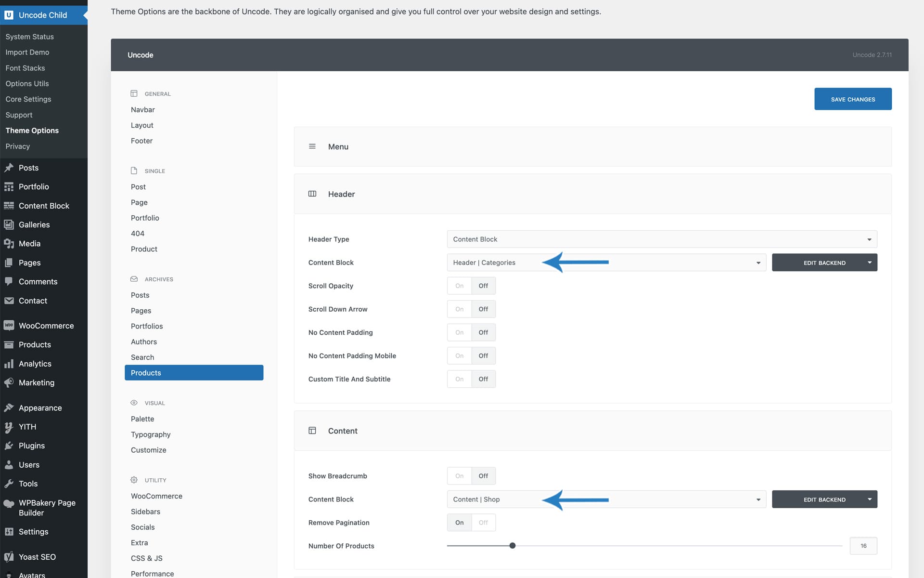Collapse the Header section panel

click(x=592, y=194)
